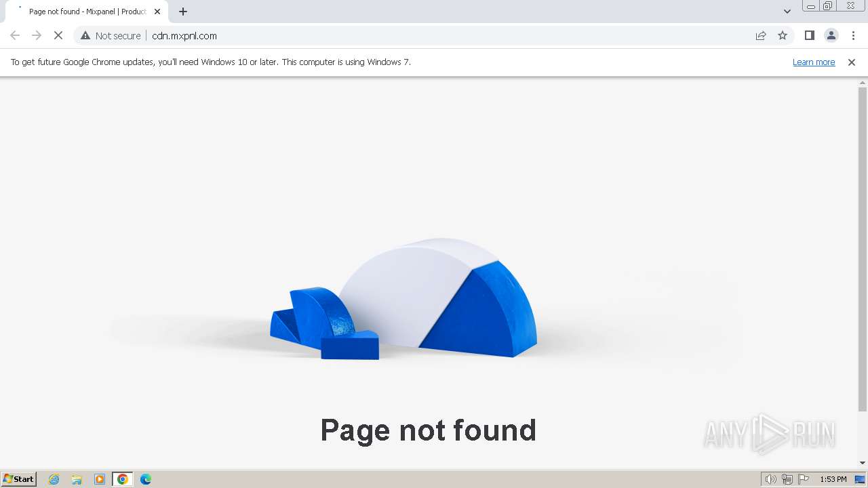Expand the tab search dropdown
Screen dimensions: 868x488
tap(787, 12)
